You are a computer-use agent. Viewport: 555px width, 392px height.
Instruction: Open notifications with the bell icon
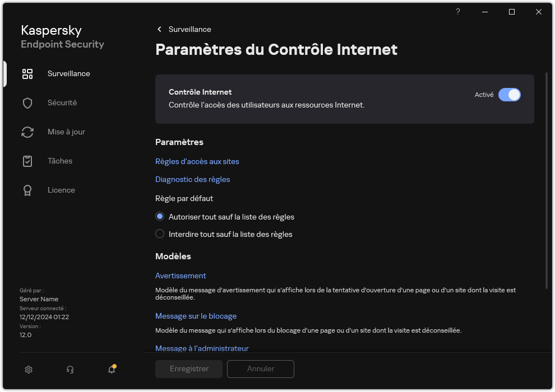point(111,370)
